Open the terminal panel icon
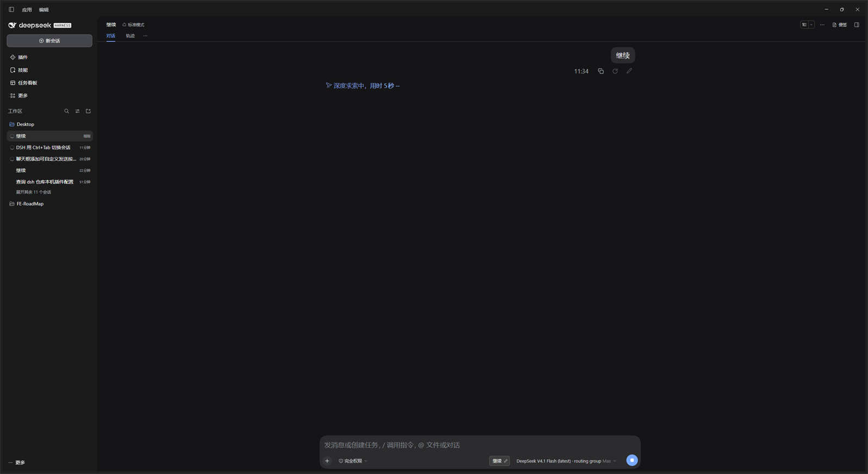 pos(804,25)
